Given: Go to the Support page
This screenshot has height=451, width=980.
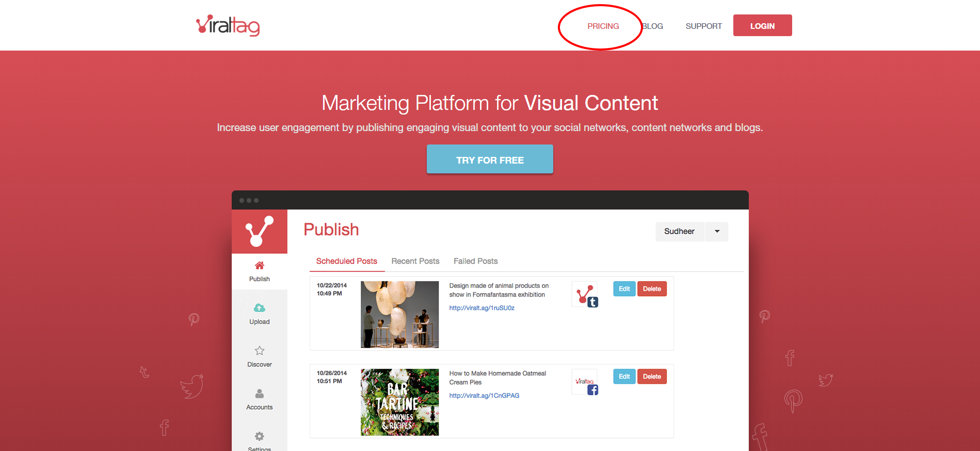Looking at the screenshot, I should tap(703, 26).
